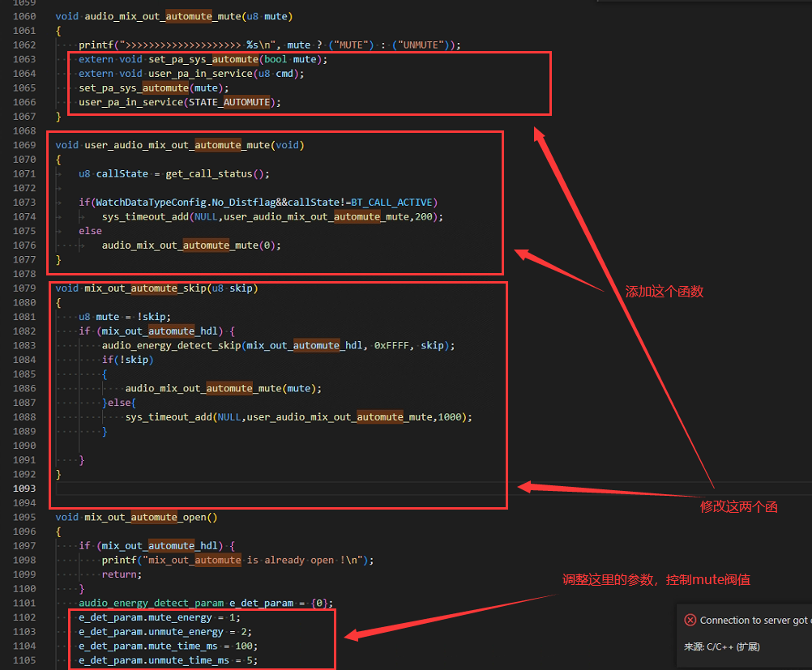Click the audio_energy_detect_param type on line 1101

pyautogui.click(x=152, y=604)
